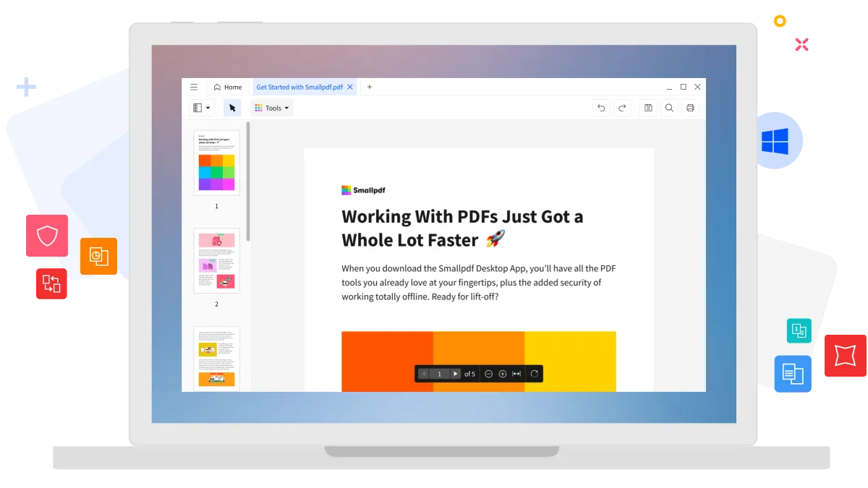868x488 pixels.
Task: Toggle the thumbnail sidebar view
Action: click(x=197, y=107)
